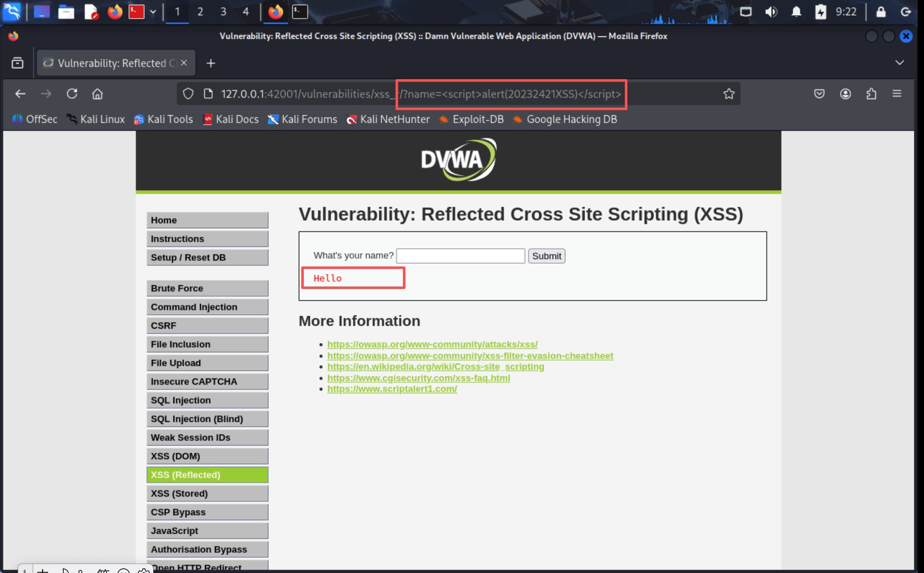Click the Firefox home icon
The height and width of the screenshot is (573, 924).
(97, 94)
